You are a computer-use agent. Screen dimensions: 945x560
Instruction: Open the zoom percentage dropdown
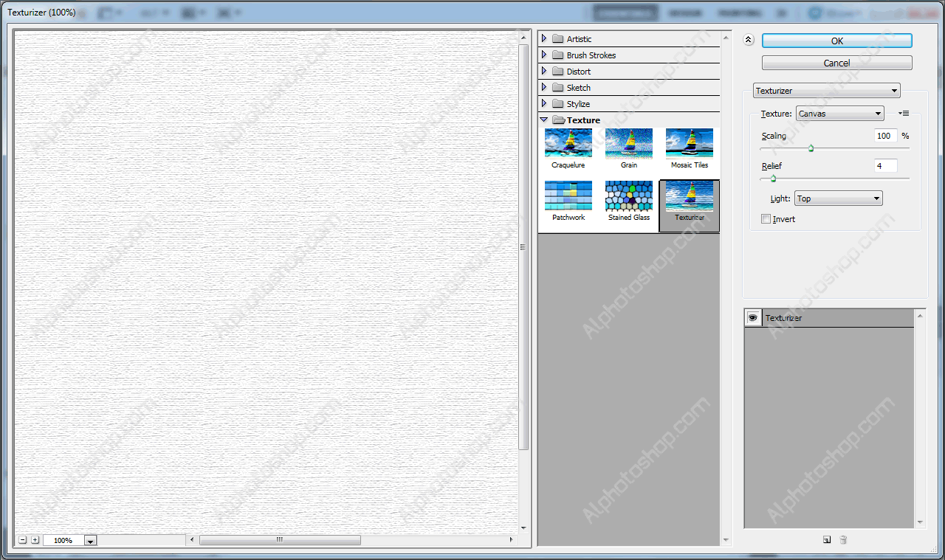pos(91,541)
